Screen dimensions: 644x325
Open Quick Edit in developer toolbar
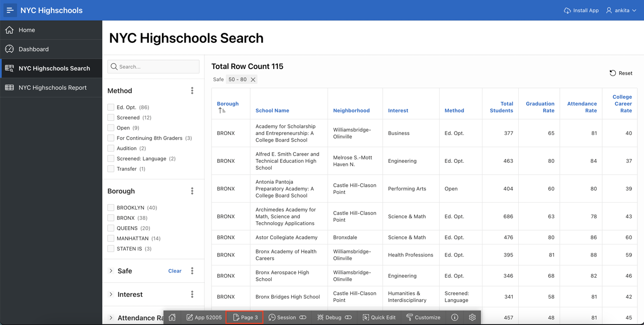click(379, 317)
